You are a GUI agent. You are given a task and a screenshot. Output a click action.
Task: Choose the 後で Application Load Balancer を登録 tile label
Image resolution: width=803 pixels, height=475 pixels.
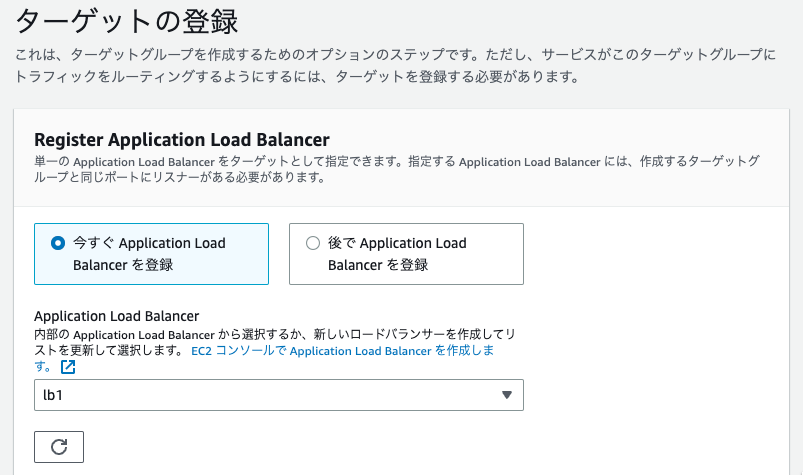(x=397, y=254)
